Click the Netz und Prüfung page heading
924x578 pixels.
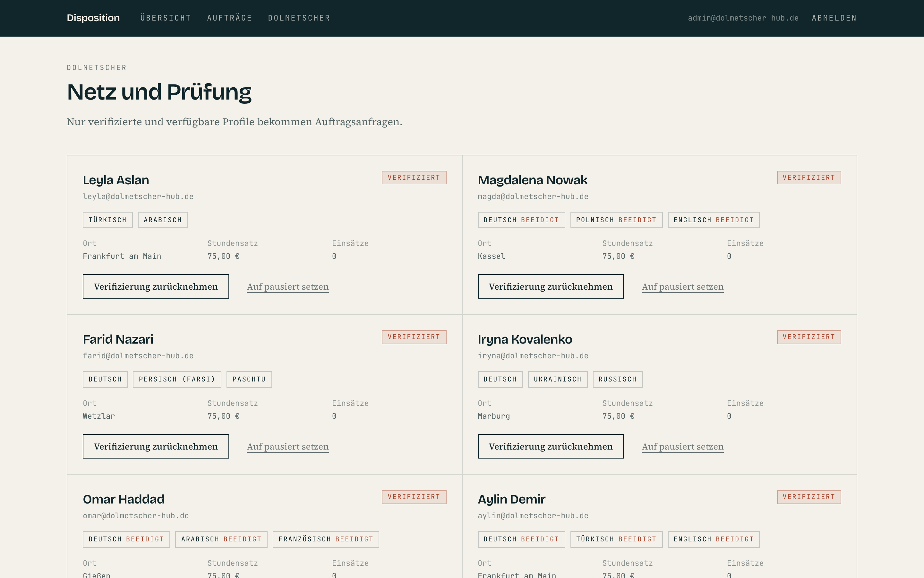159,92
